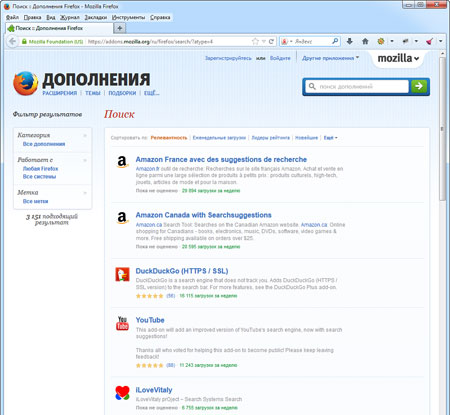Open the Правка menu

click(x=32, y=17)
